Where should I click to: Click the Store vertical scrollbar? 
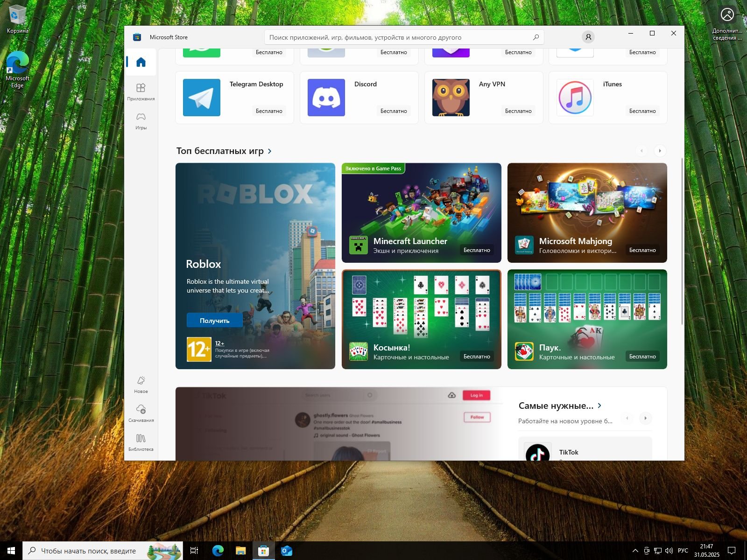[x=682, y=241]
